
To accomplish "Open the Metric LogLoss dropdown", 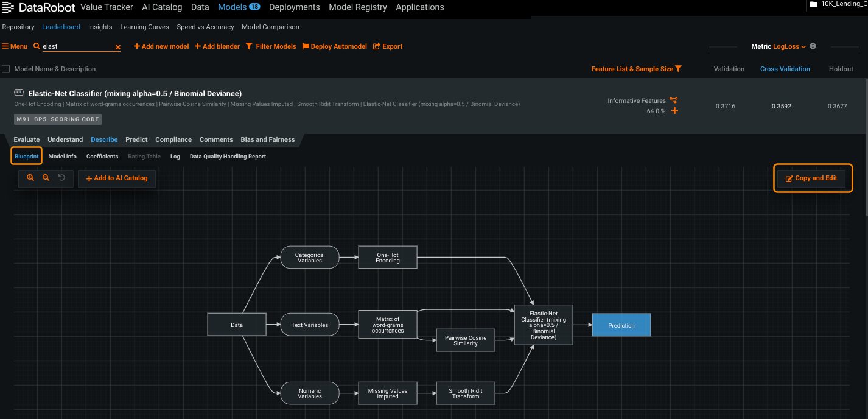I will click(789, 46).
